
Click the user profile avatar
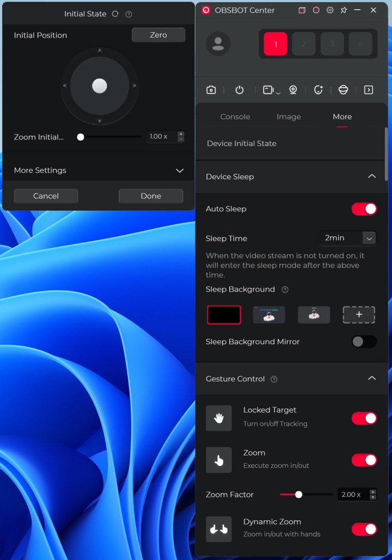[218, 44]
